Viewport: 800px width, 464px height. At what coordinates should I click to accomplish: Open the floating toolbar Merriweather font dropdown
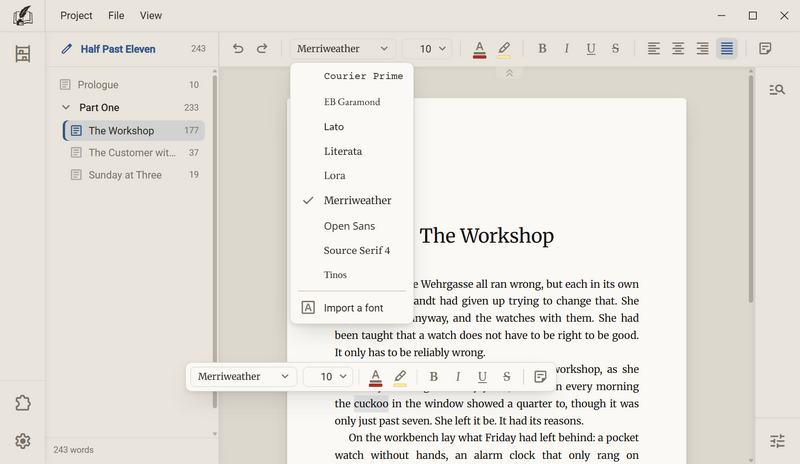[x=243, y=377]
